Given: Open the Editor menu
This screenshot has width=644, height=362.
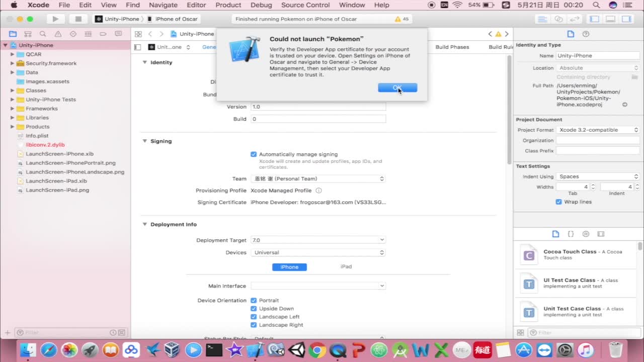Looking at the screenshot, I should click(196, 5).
